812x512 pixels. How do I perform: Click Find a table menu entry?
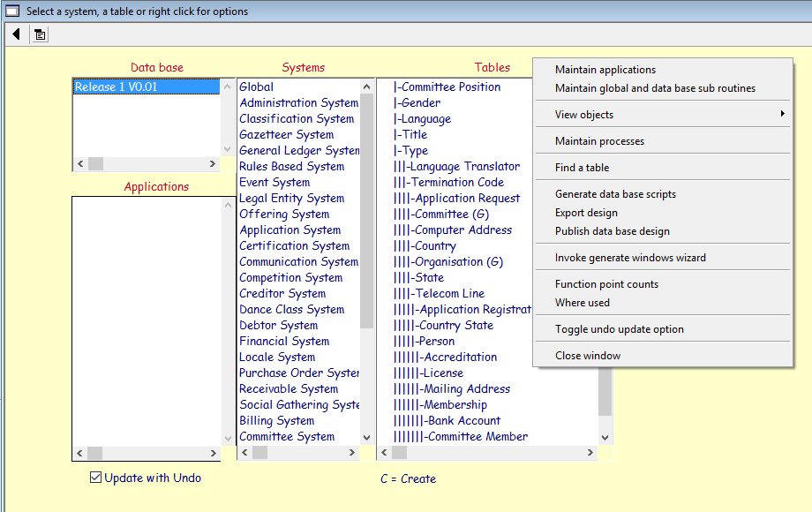click(582, 168)
